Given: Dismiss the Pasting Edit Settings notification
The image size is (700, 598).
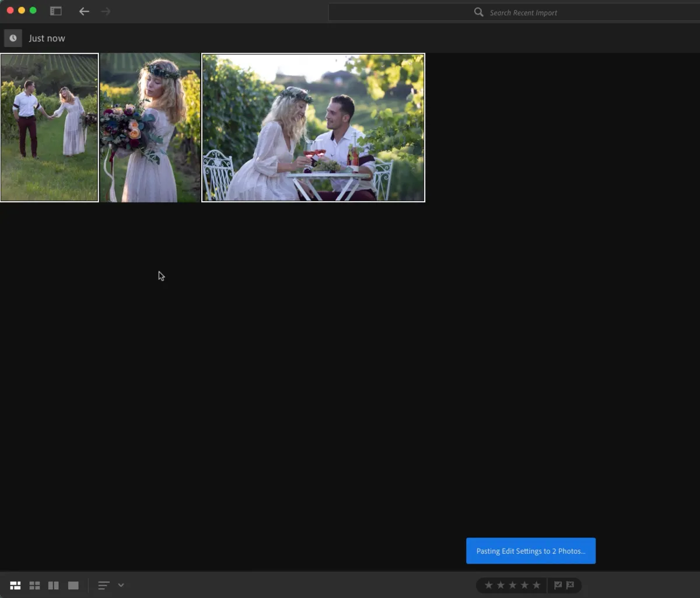Looking at the screenshot, I should 531,550.
